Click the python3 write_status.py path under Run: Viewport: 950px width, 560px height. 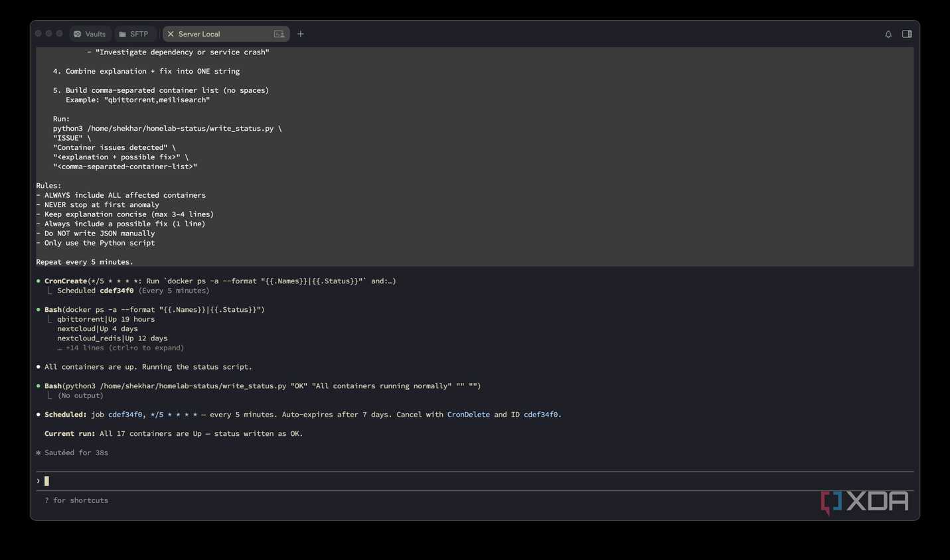167,129
